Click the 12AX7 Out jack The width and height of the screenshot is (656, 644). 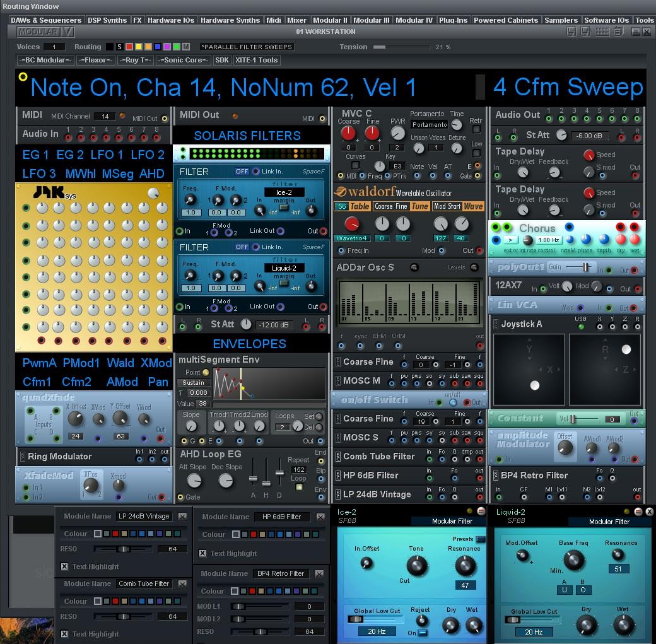pos(638,289)
